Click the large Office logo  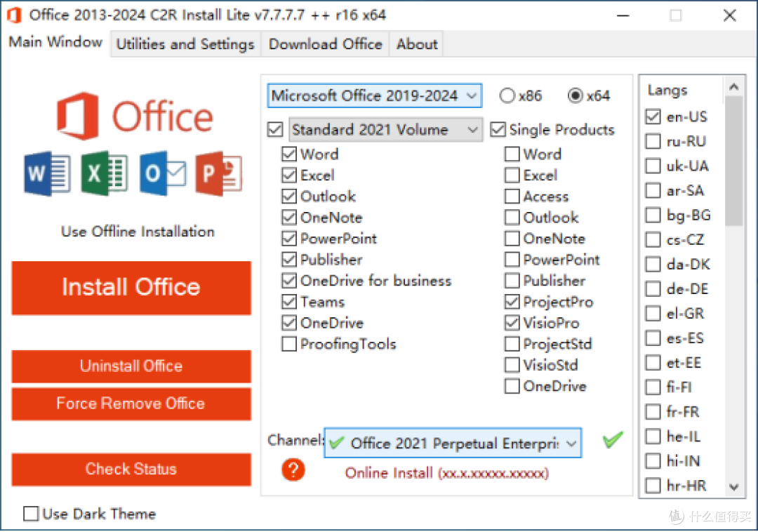135,116
